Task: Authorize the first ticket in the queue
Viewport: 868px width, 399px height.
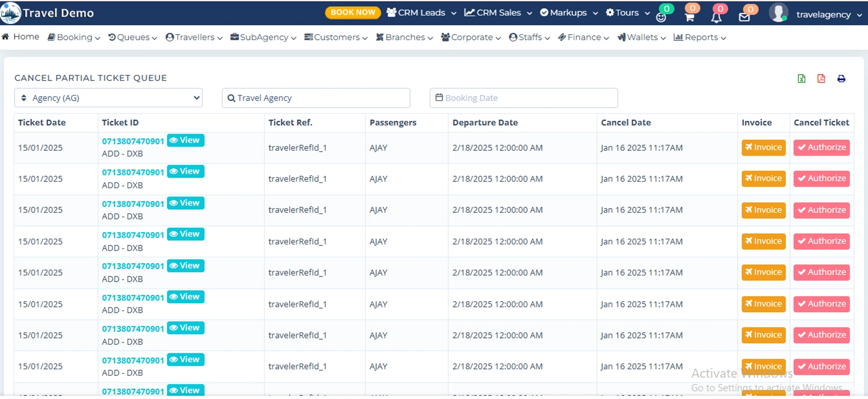Action: tap(821, 147)
